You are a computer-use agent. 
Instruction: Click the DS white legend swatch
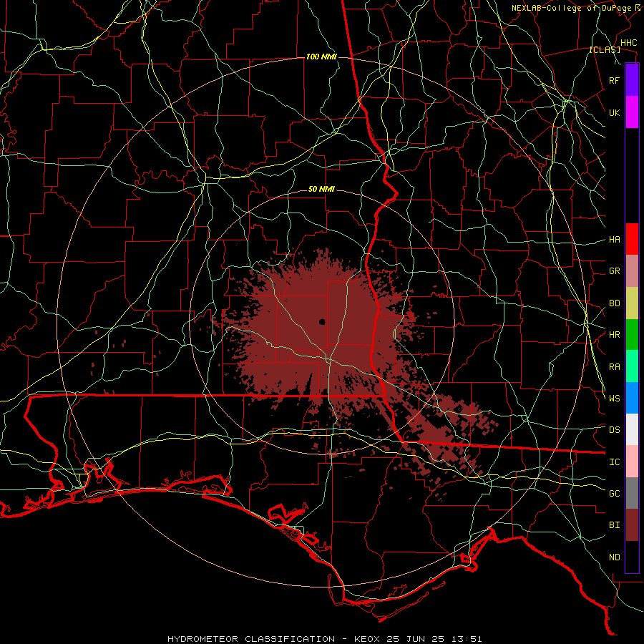[632, 429]
